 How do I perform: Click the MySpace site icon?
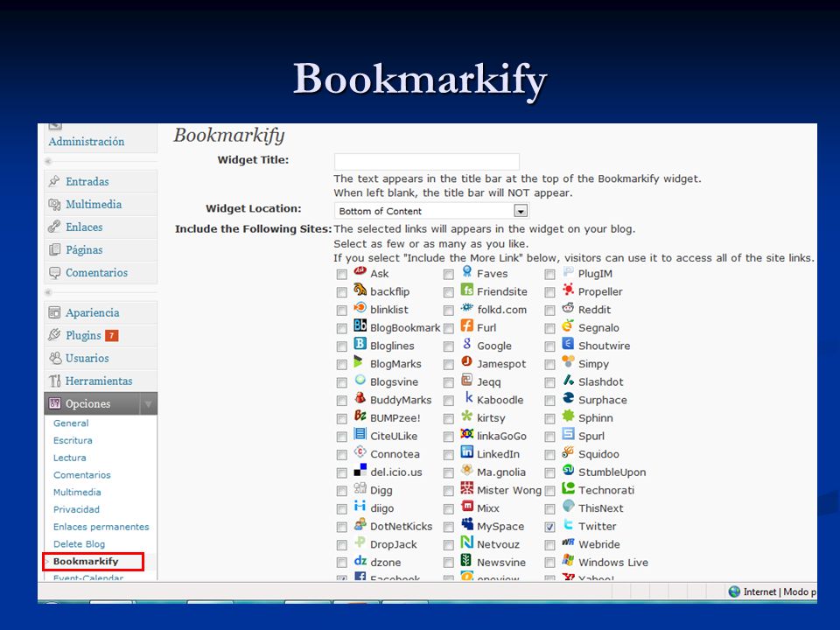[x=467, y=525]
